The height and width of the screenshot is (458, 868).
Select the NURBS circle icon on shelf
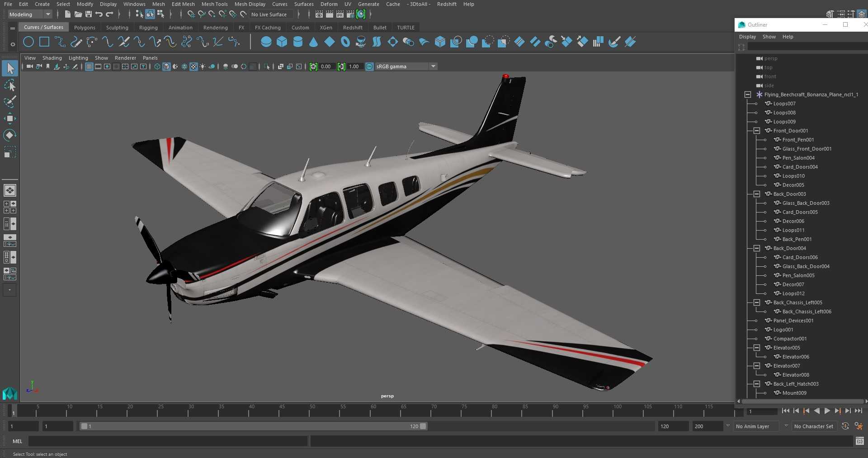(28, 42)
